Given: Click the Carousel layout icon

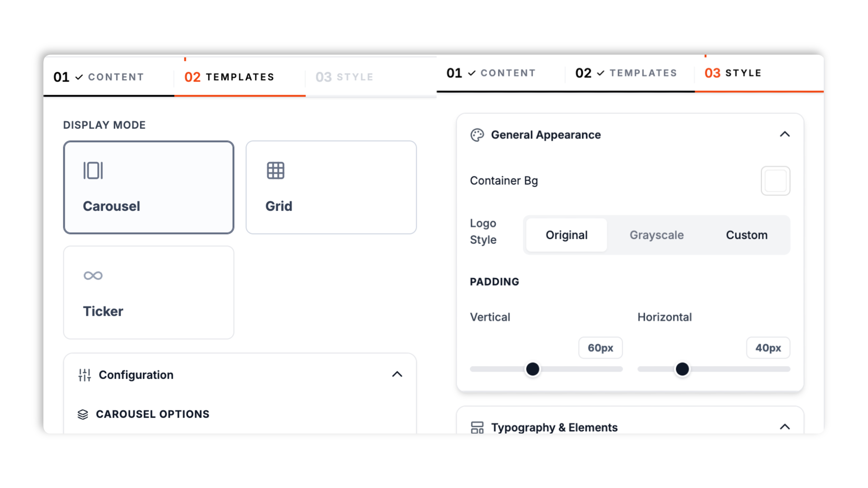Looking at the screenshot, I should click(93, 170).
